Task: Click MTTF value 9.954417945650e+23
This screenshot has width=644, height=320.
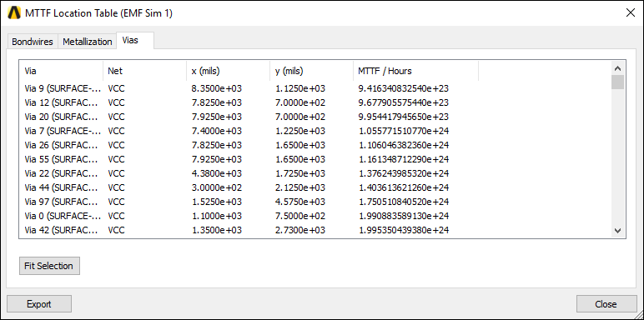Action: tap(403, 117)
